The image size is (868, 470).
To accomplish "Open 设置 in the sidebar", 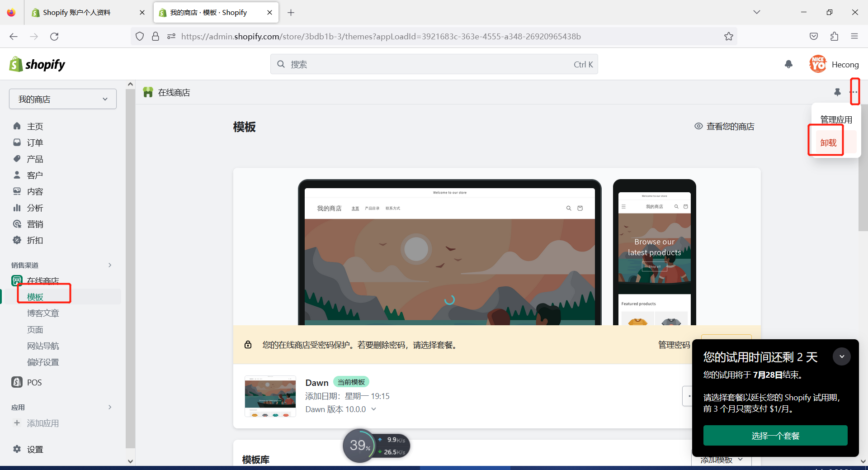I will tap(35, 449).
